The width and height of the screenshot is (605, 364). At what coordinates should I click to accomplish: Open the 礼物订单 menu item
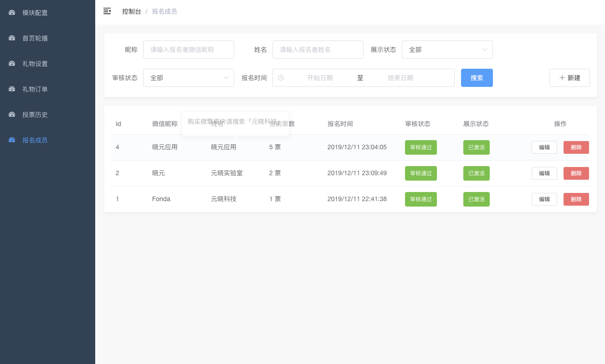[x=47, y=89]
